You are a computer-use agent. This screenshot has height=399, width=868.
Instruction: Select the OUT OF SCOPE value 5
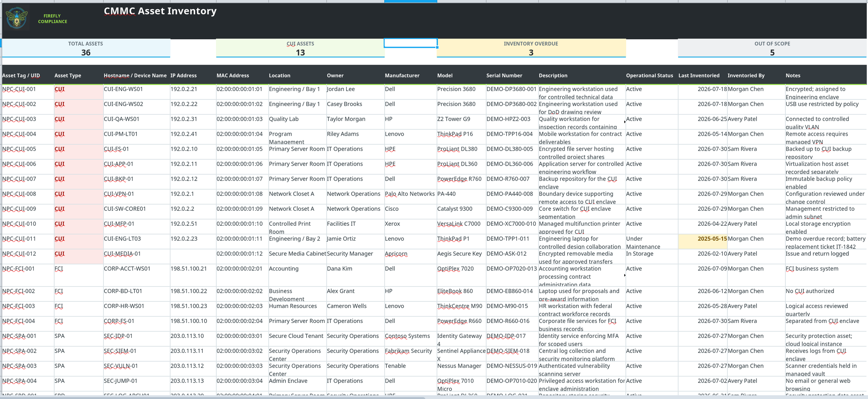772,52
